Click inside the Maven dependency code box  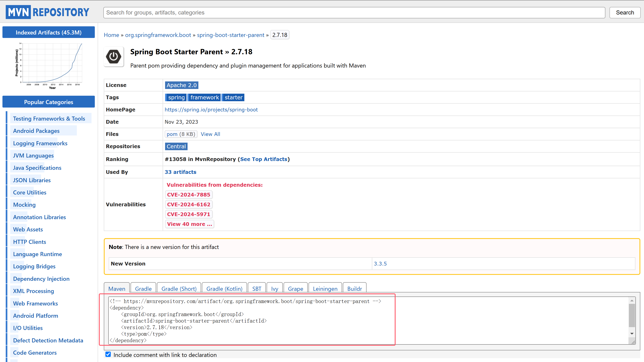[369, 321]
